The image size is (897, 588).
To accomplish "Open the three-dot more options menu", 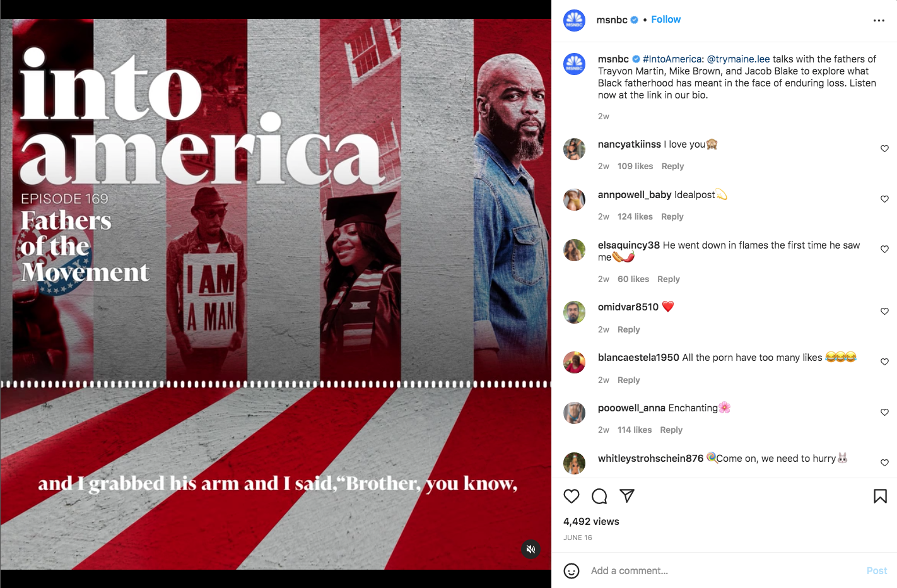I will coord(879,21).
